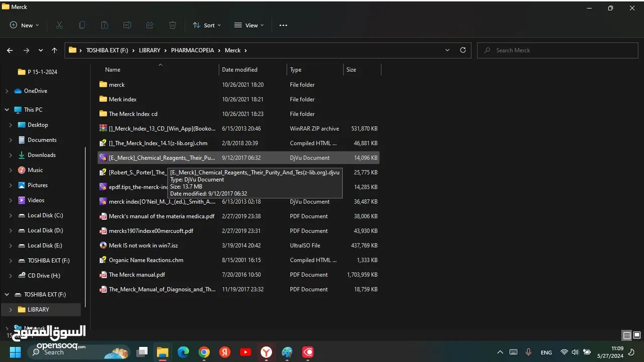The width and height of the screenshot is (644, 362).
Task: Open the New dropdown button
Action: (24, 25)
